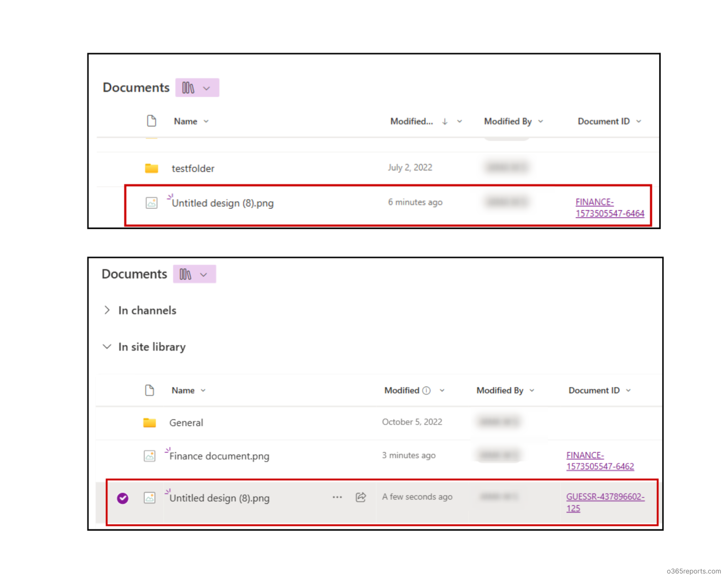Screen dimensions: 728x582
Task: Click the file type column icon in bottom panel header
Action: 150,390
